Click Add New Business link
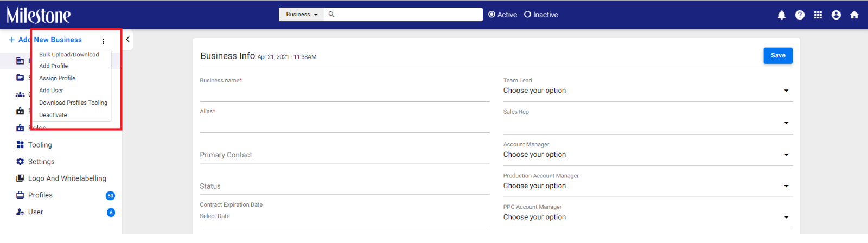 [50, 40]
